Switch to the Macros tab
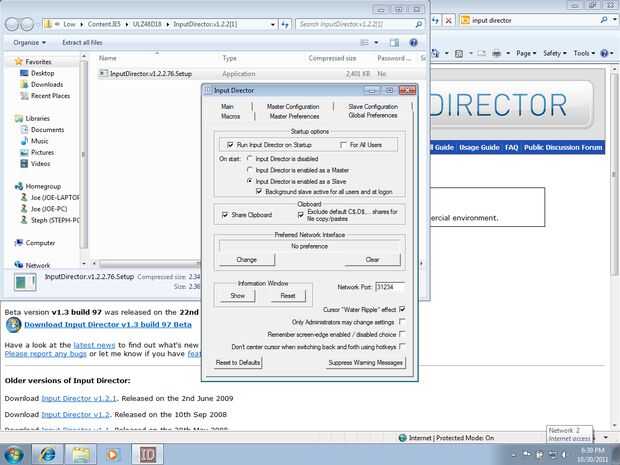 (x=231, y=116)
